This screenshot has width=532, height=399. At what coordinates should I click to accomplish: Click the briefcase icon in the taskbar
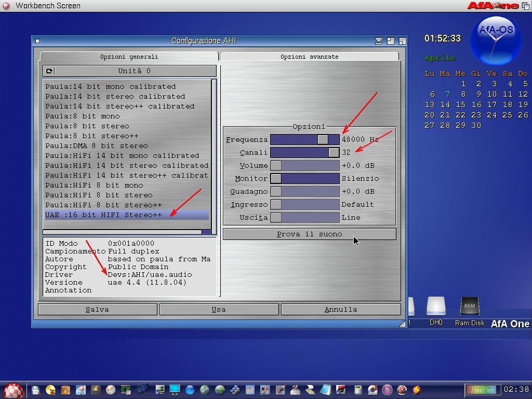pos(65,390)
